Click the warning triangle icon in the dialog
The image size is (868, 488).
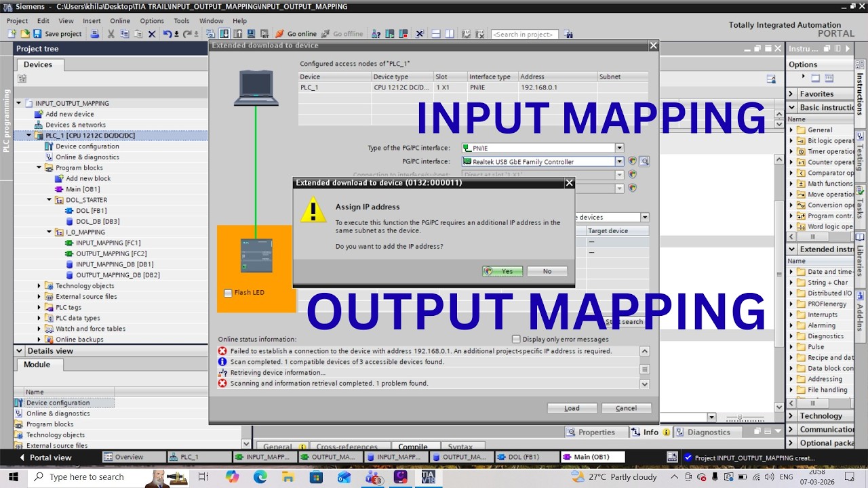[x=313, y=210]
